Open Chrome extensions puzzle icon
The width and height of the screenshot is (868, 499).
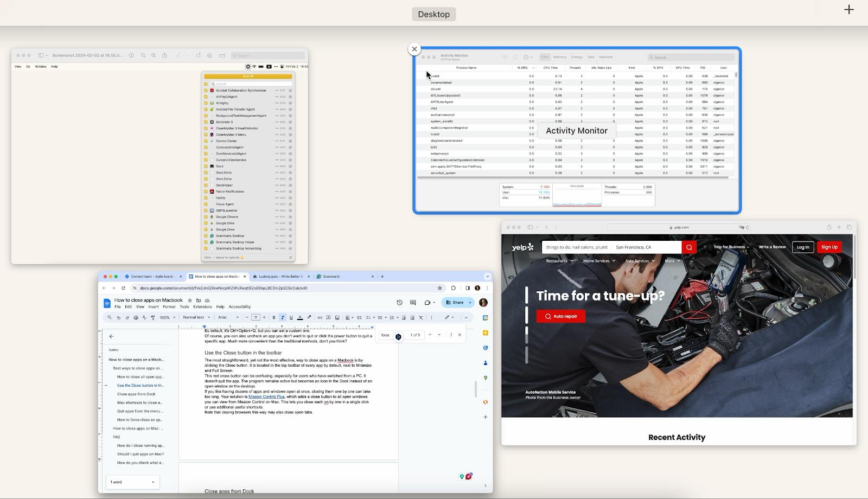pyautogui.click(x=454, y=288)
